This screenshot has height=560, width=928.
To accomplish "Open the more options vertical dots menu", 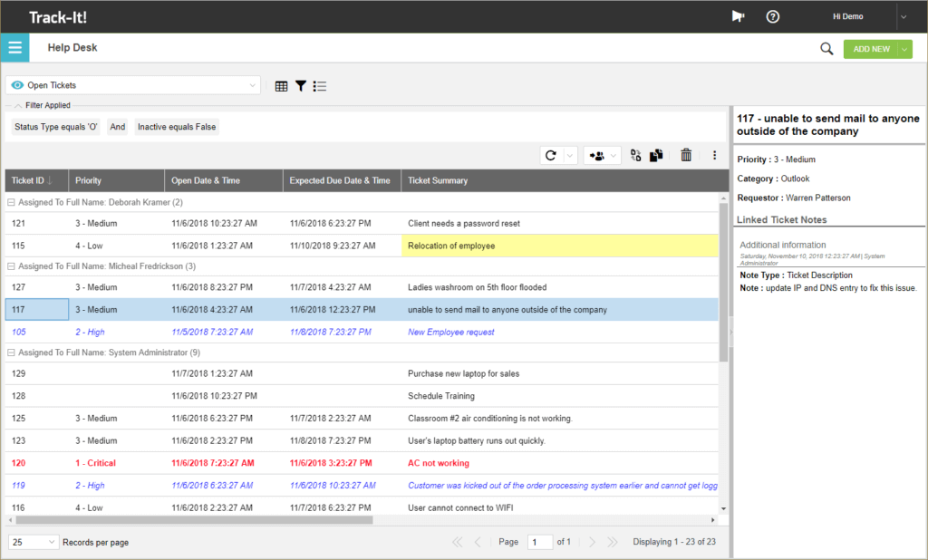I will click(x=714, y=155).
